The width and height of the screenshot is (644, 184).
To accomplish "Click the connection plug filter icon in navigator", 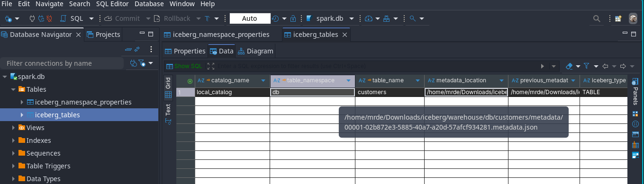I will [133, 63].
